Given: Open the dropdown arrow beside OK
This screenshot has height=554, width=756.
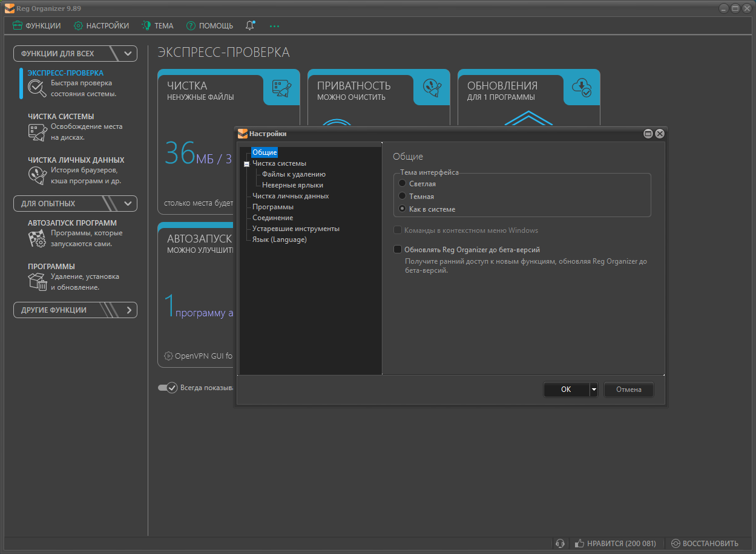Looking at the screenshot, I should (594, 389).
